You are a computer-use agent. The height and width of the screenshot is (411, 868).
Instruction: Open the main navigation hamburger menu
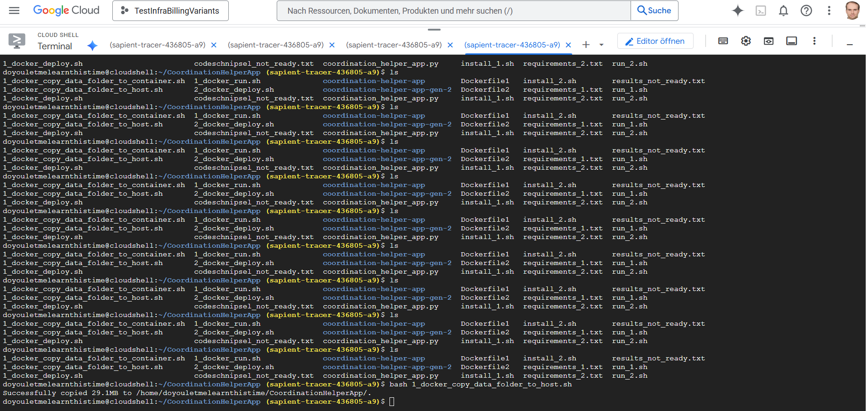point(14,10)
